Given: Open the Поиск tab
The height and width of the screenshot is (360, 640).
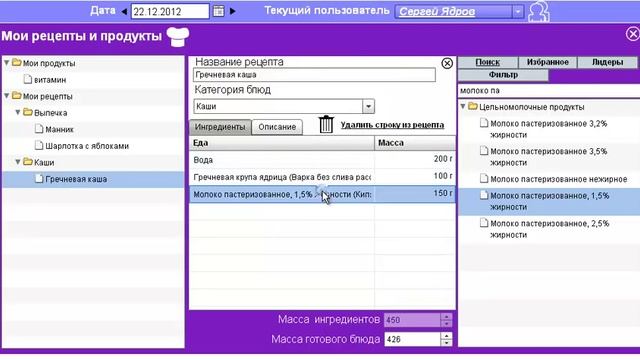Looking at the screenshot, I should click(488, 62).
